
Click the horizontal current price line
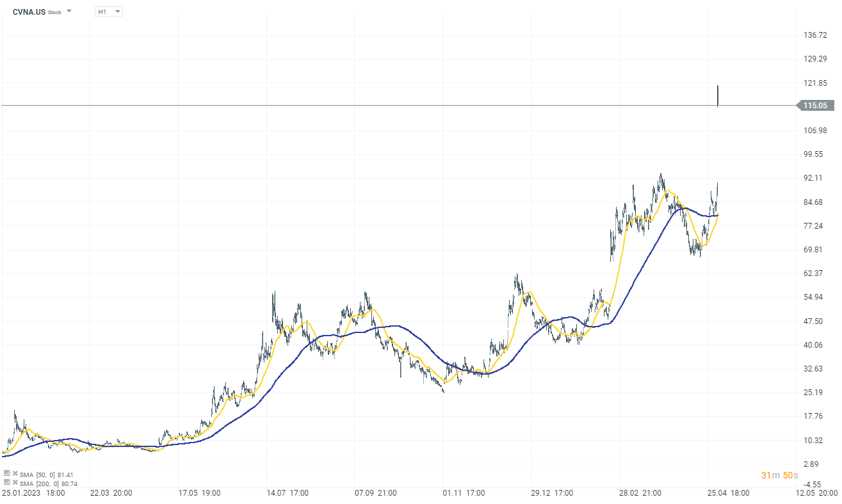(x=384, y=105)
